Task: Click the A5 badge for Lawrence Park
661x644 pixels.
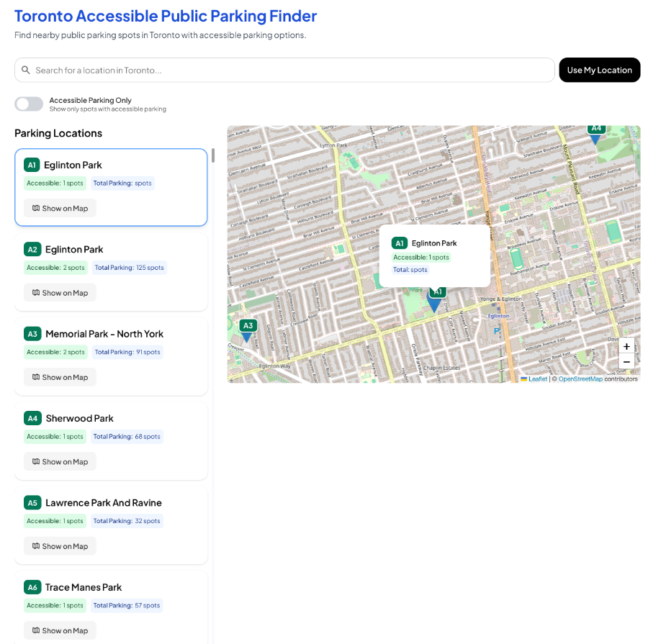Action: point(32,503)
